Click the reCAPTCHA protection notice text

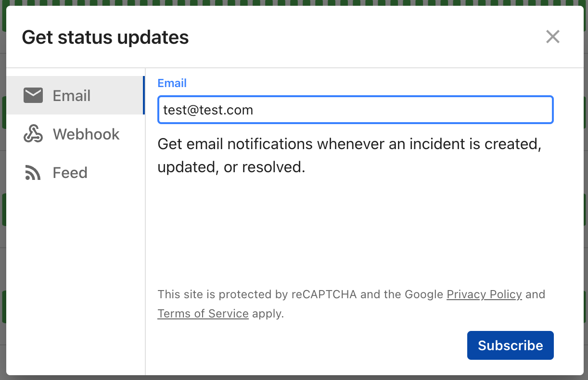point(352,304)
